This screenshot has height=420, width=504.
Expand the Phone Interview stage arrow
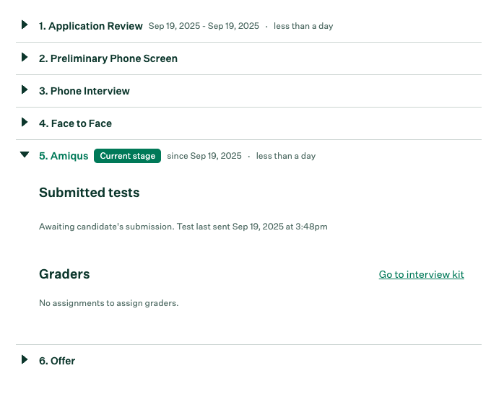pyautogui.click(x=25, y=90)
